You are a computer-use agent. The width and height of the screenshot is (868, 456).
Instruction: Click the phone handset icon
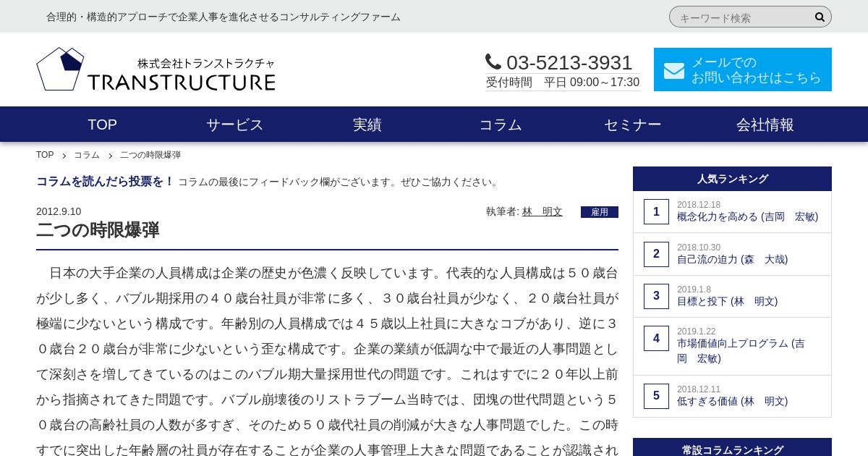point(493,62)
